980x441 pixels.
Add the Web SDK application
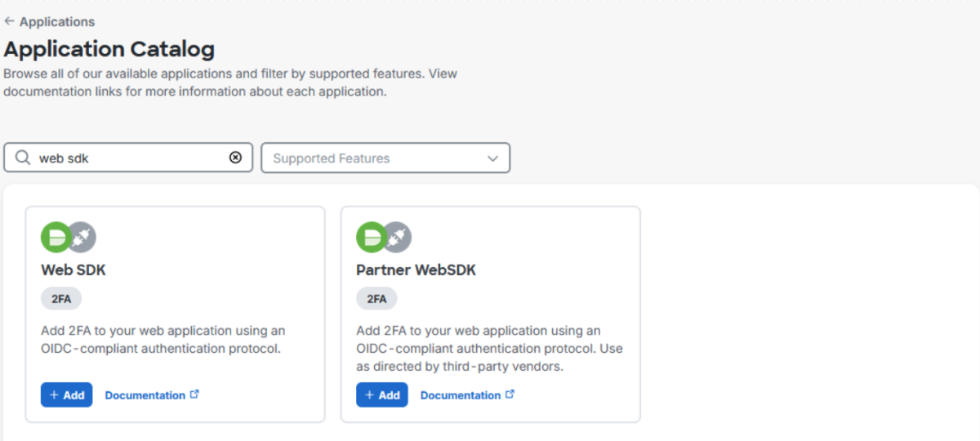pos(66,394)
